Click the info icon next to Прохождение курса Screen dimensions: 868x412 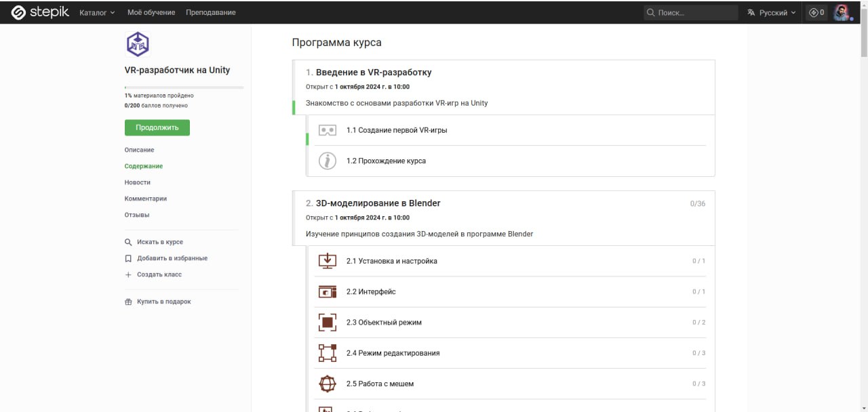(x=327, y=161)
